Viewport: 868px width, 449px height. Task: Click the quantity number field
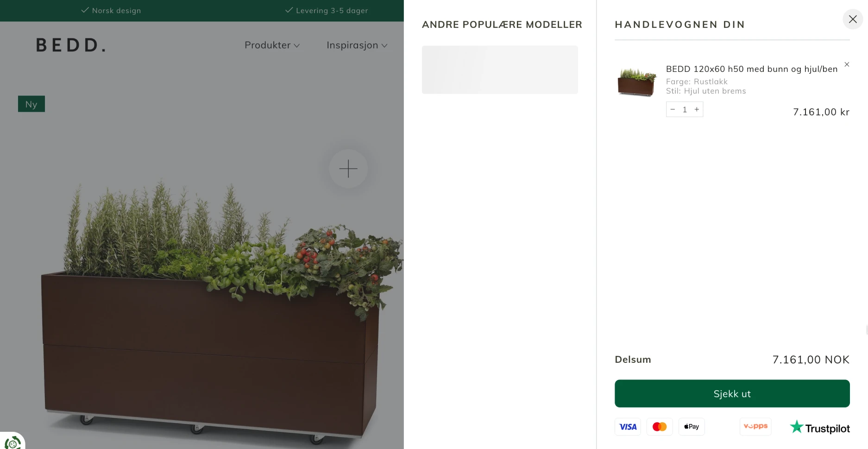tap(685, 109)
